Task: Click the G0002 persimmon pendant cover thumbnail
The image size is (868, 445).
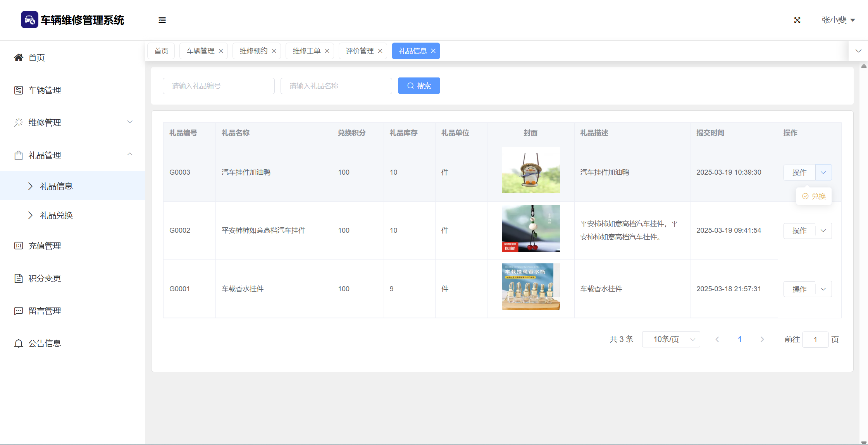Action: [x=530, y=229]
